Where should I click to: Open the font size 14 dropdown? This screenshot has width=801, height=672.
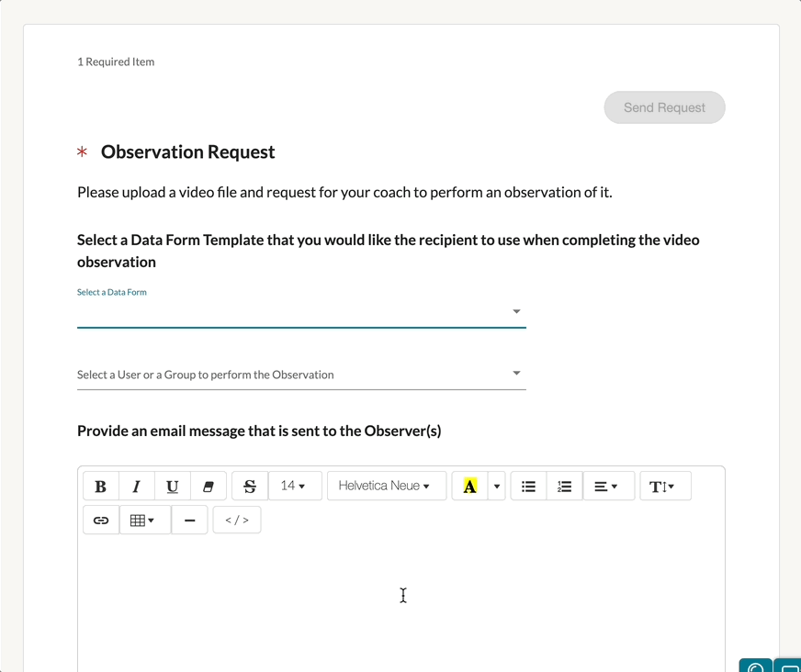click(294, 487)
